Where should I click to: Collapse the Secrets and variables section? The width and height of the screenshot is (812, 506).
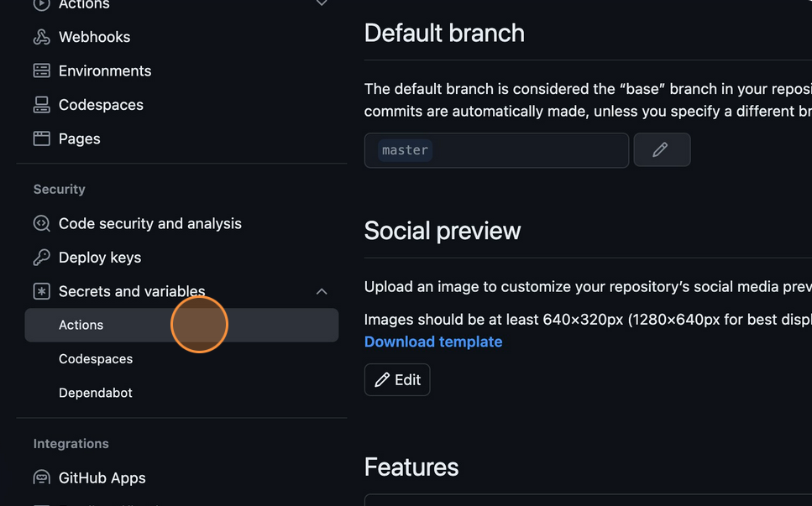[322, 291]
